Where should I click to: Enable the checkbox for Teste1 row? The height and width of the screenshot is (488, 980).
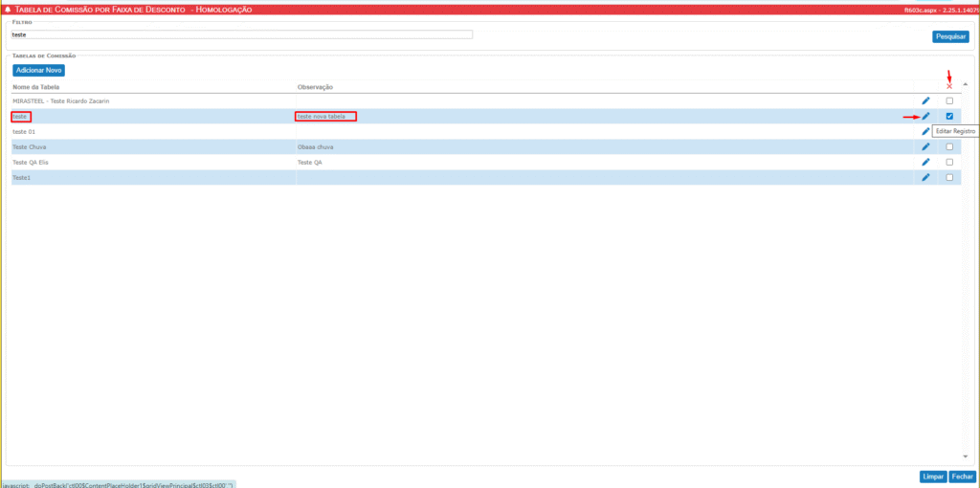949,177
